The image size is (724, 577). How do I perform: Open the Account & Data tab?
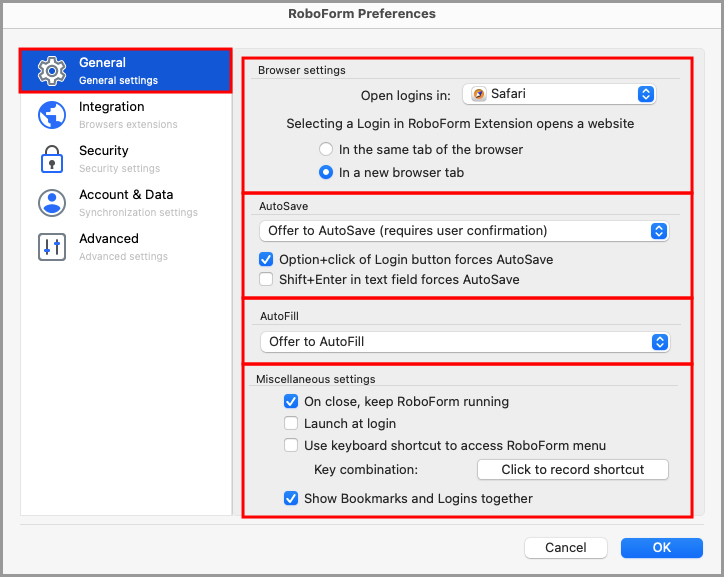(126, 203)
